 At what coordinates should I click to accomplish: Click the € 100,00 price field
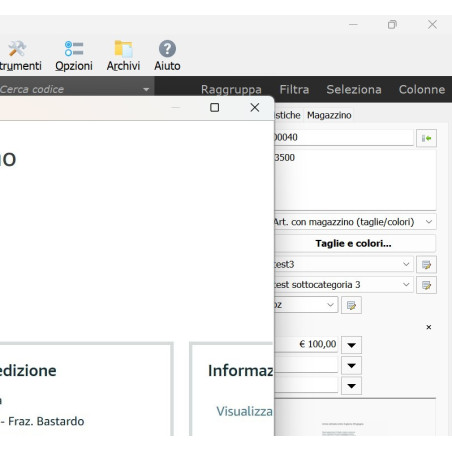click(x=306, y=344)
